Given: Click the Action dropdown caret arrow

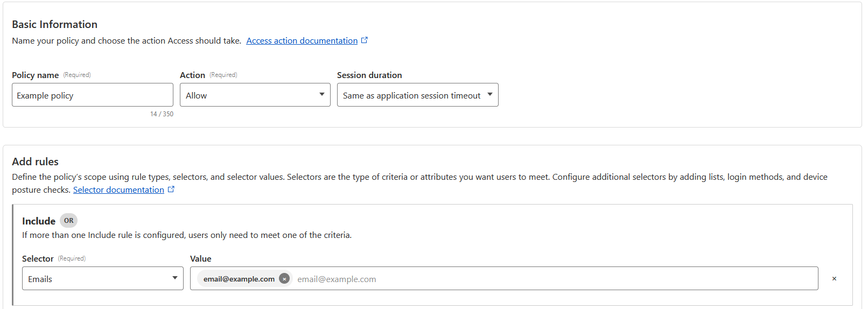Looking at the screenshot, I should pyautogui.click(x=321, y=95).
